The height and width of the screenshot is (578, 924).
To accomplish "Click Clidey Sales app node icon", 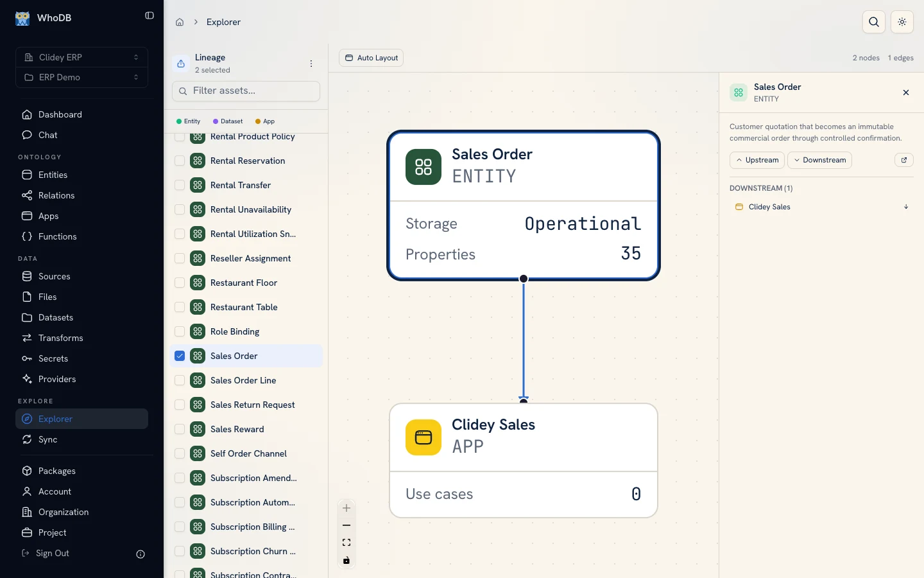I will pyautogui.click(x=424, y=437).
